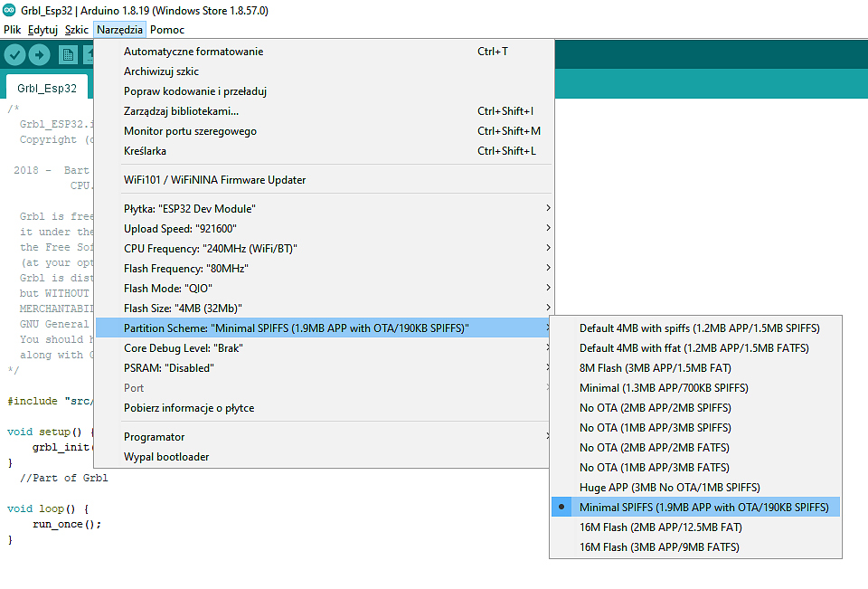Screen dimensions: 868x589
Task: Open Zarządzaj bibliotekami
Action: tap(324, 111)
